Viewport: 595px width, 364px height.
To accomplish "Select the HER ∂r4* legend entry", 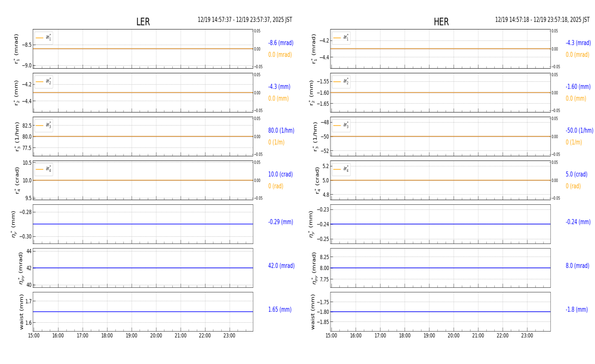I will pyautogui.click(x=341, y=169).
